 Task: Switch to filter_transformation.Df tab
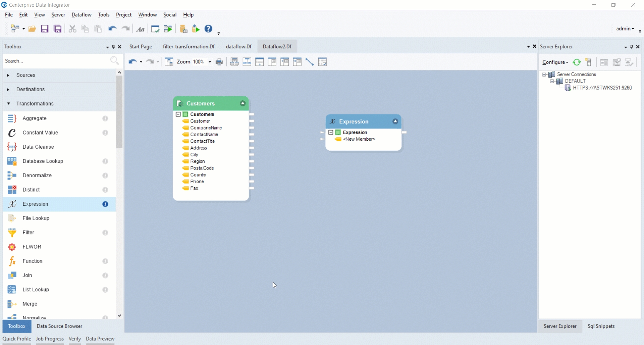189,47
